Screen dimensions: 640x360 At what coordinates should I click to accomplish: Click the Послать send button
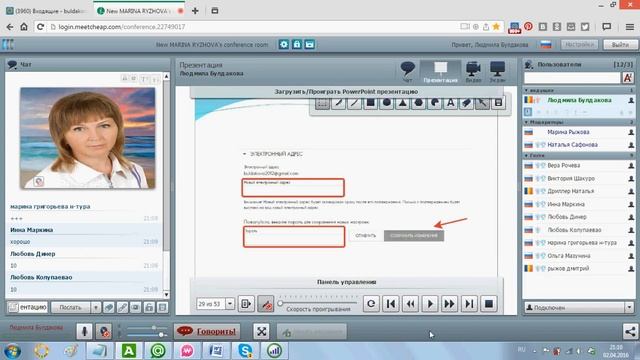(x=71, y=307)
